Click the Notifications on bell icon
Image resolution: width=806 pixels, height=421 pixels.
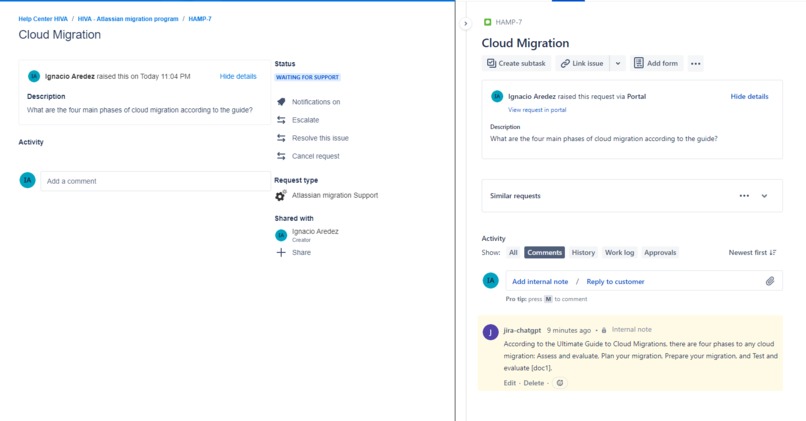[281, 102]
